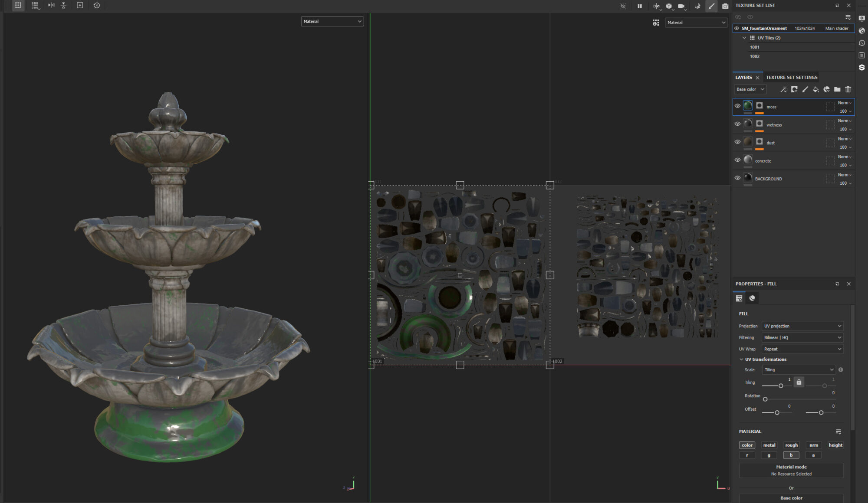The width and height of the screenshot is (868, 503).
Task: Select the dust layer row
Action: click(794, 143)
